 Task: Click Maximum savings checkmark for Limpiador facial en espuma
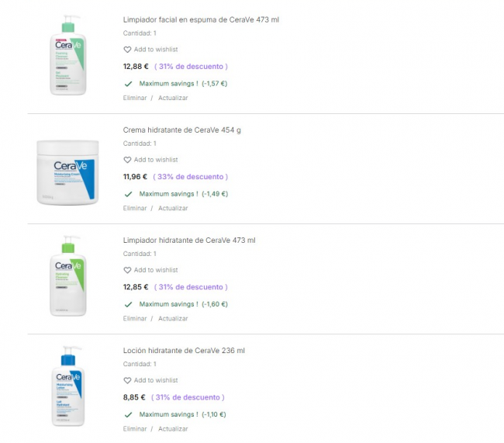[x=128, y=83]
